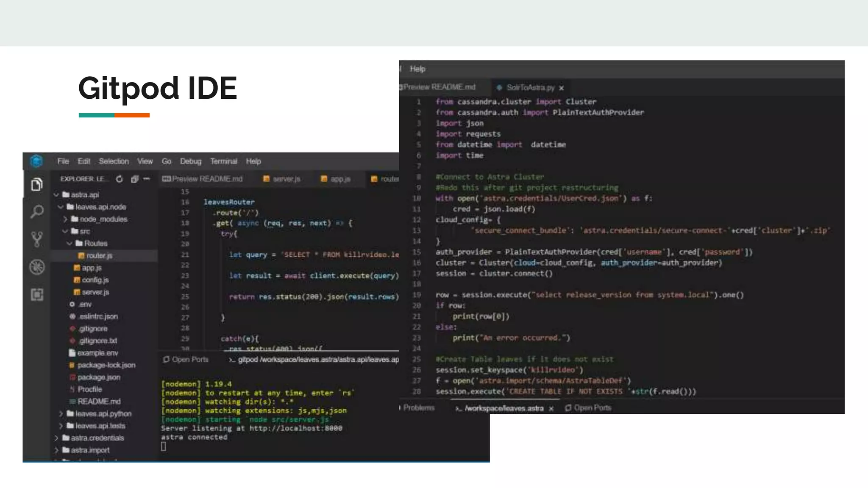Close the /workspace/leaves.astra terminal tab
Image resolution: width=868 pixels, height=488 pixels.
(551, 409)
